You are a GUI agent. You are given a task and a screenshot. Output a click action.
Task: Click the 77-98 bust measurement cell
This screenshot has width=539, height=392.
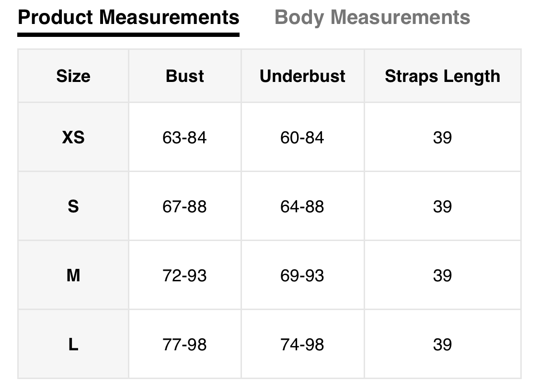[184, 345]
